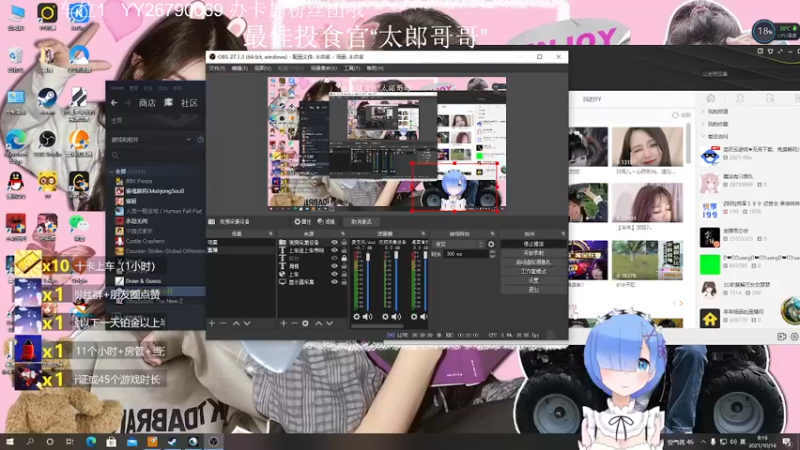Open the 游戏和软件 dropdown in the Steam library

click(151, 139)
